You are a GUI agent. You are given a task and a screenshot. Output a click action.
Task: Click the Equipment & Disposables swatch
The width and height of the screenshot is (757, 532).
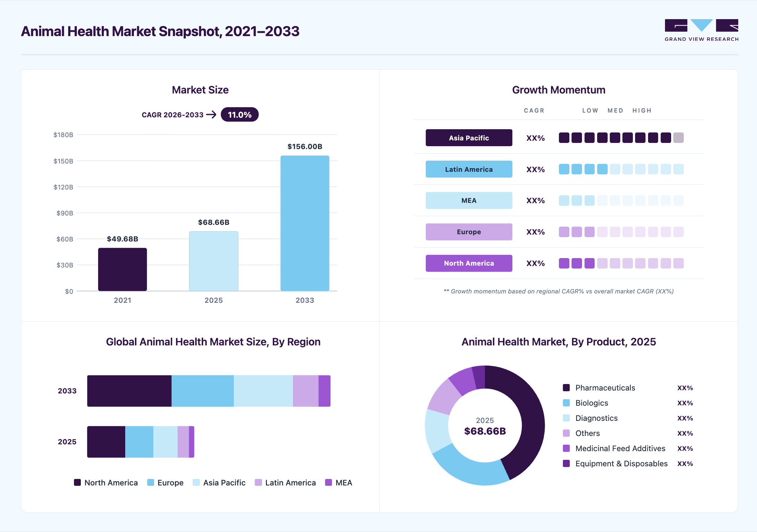tap(566, 463)
